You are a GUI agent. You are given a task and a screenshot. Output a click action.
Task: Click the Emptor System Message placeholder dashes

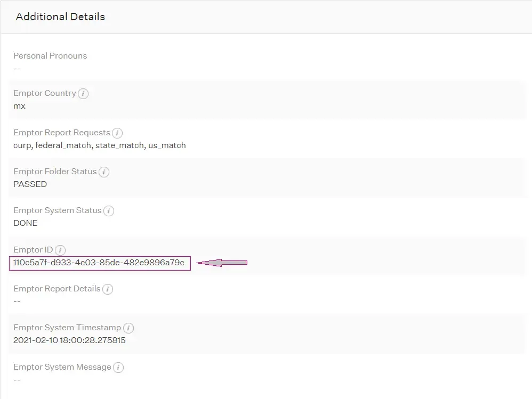pos(17,379)
